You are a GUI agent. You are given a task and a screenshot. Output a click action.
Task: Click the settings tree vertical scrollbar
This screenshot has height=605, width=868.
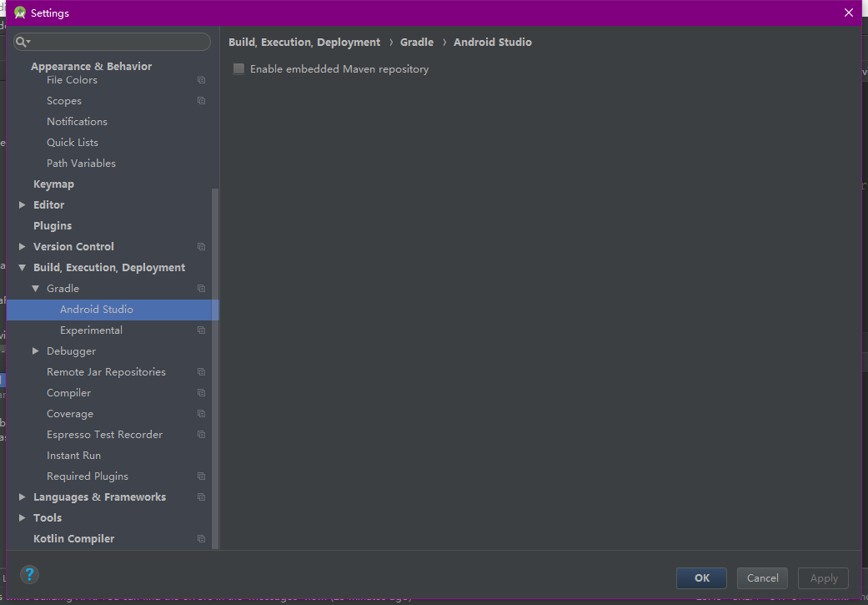(x=215, y=369)
